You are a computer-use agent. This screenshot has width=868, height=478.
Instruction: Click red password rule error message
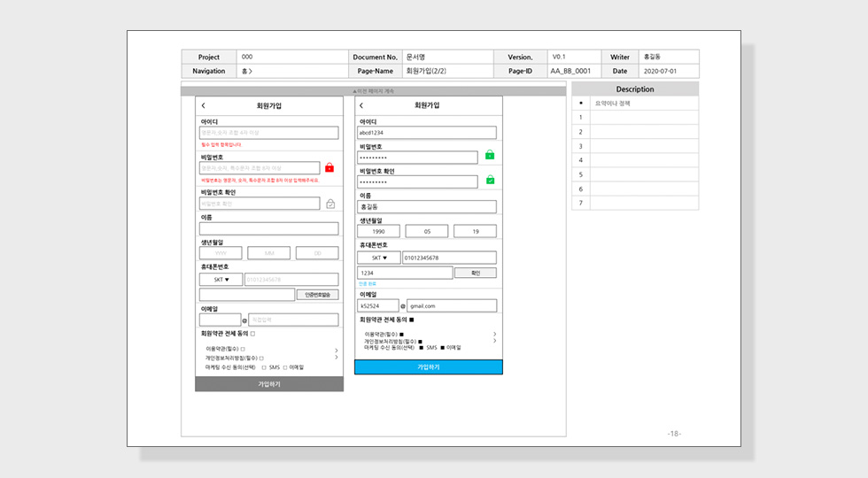pyautogui.click(x=260, y=181)
